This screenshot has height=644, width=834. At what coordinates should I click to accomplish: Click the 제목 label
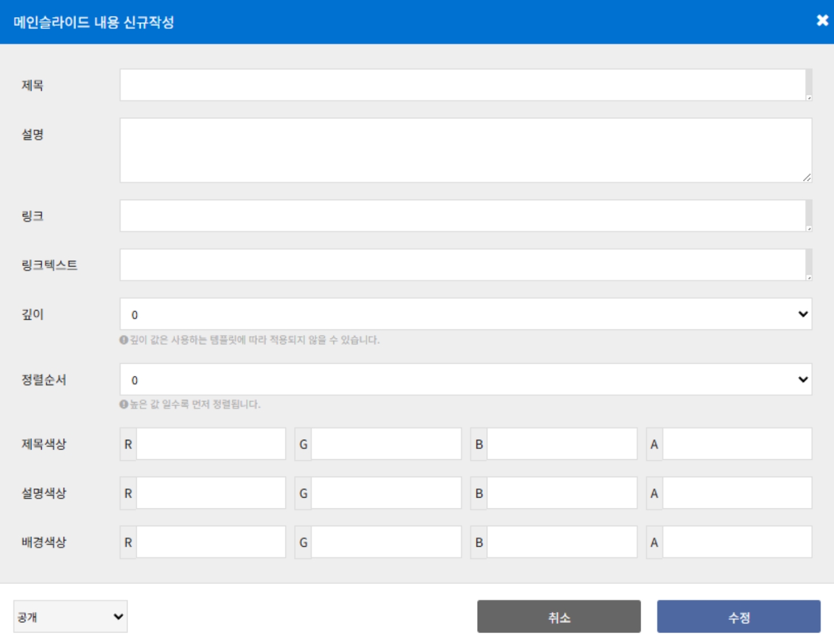[33, 85]
